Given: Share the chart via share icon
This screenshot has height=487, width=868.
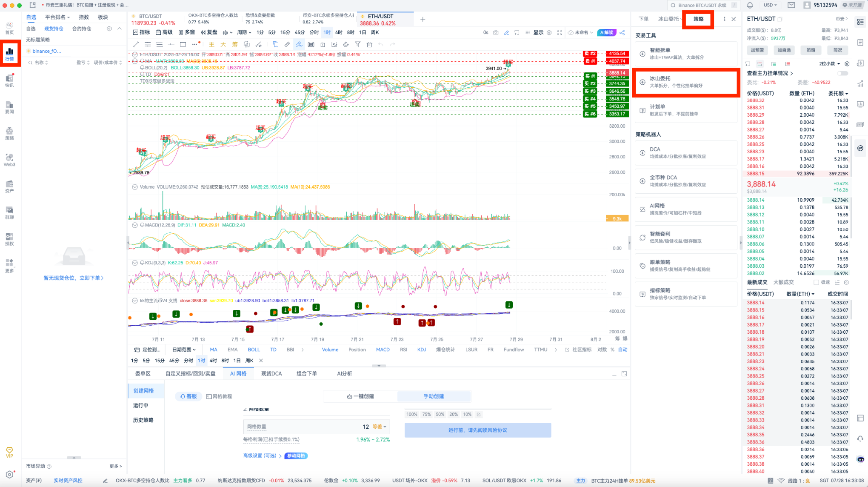Looking at the screenshot, I should pyautogui.click(x=622, y=32).
